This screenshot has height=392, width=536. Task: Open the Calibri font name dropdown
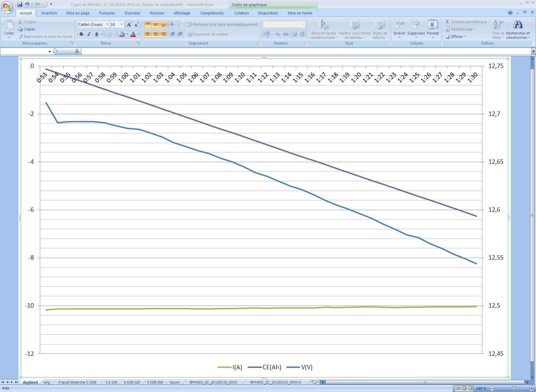coord(107,24)
